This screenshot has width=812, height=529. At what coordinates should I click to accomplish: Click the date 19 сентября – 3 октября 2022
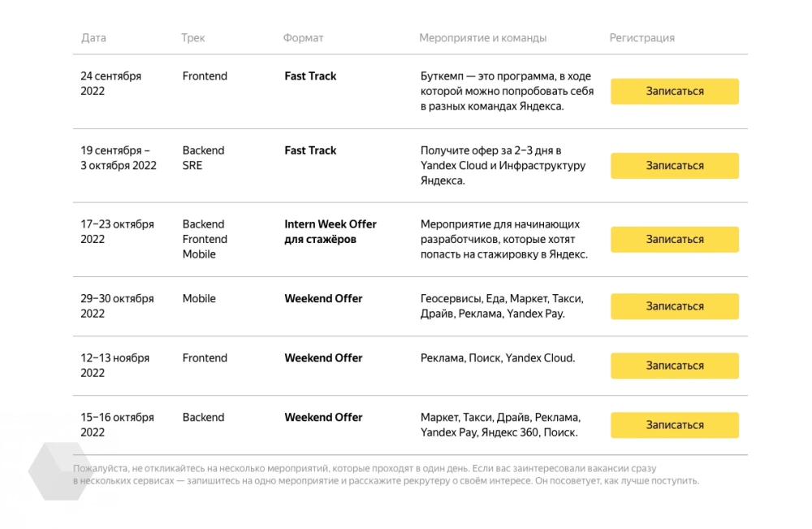119,158
